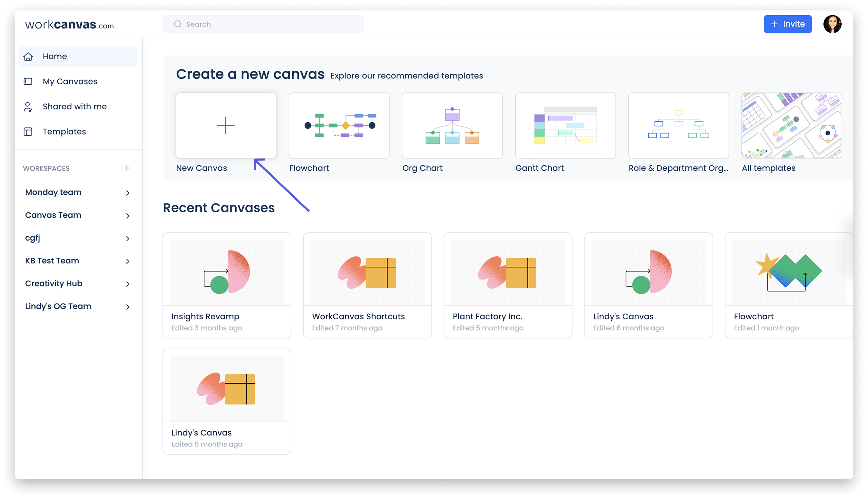The height and width of the screenshot is (497, 868).
Task: Expand Lindy's OG Team workspace
Action: point(128,307)
